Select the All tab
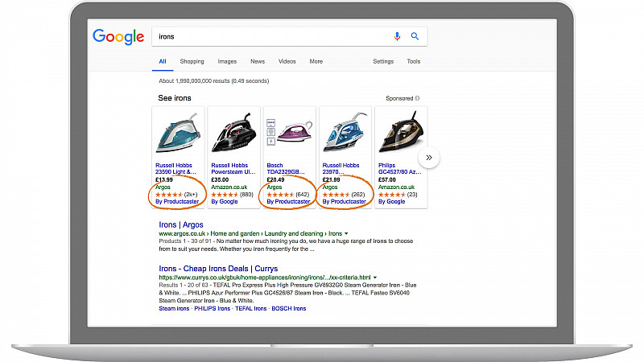 point(163,62)
